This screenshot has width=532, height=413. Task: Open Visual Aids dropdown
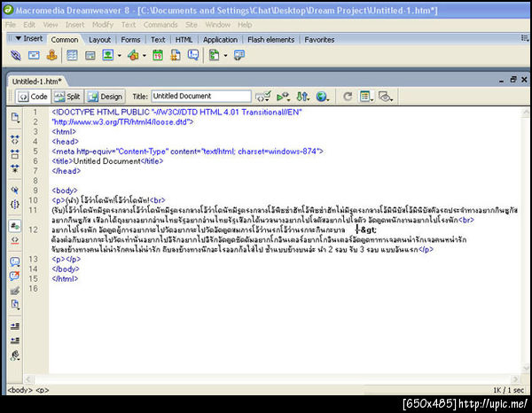coord(386,97)
